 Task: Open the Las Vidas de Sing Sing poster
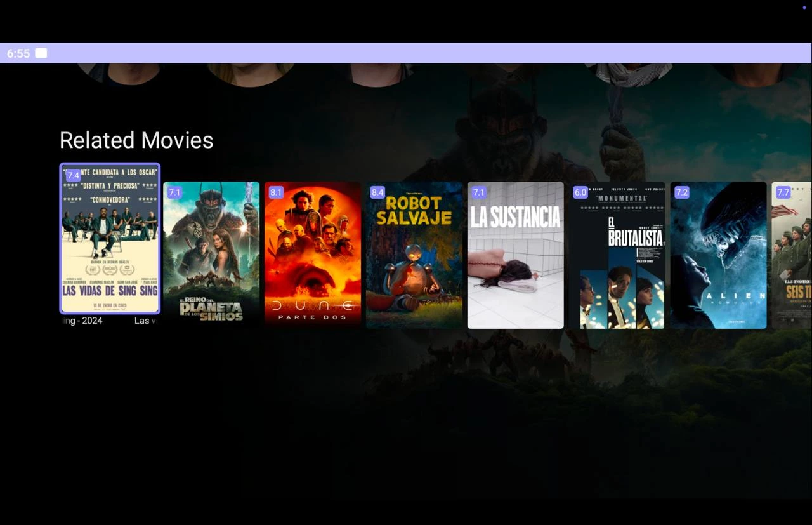point(110,239)
